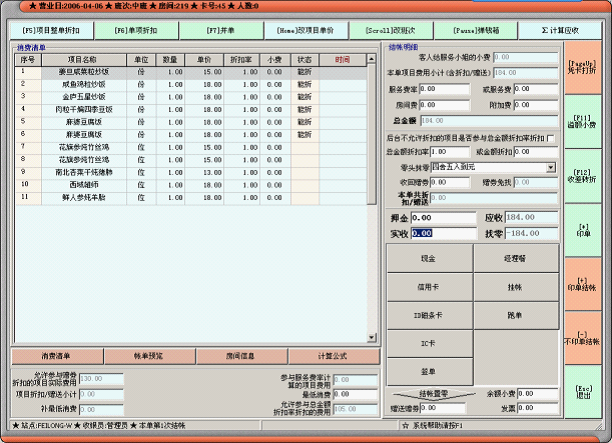Viewport: 612px width, 443px height.
Task: Click the Σ 计算应收 button
Action: click(x=560, y=30)
